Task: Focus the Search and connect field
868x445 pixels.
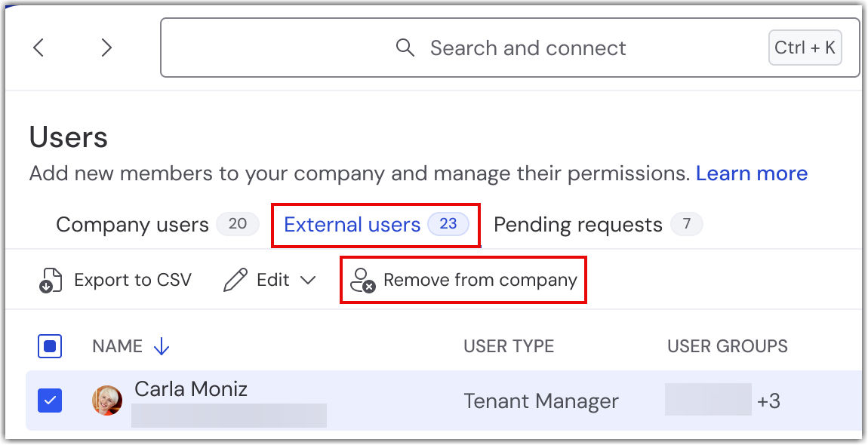Action: pos(527,48)
